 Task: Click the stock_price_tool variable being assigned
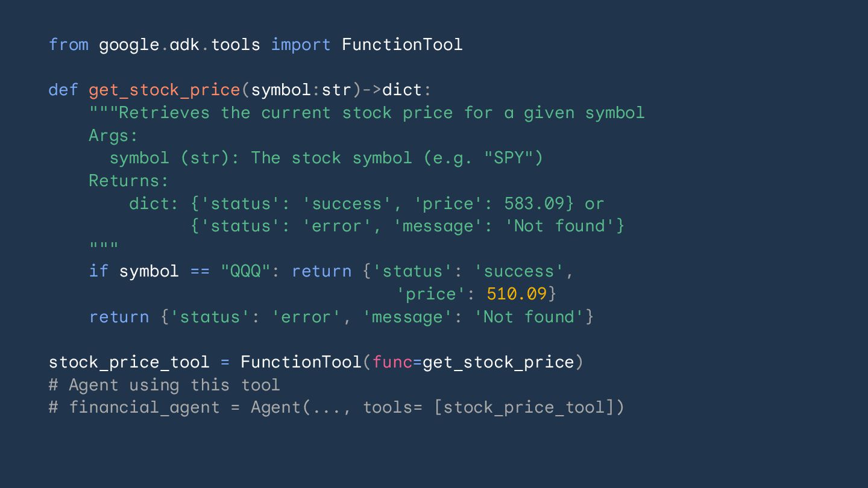(x=129, y=362)
